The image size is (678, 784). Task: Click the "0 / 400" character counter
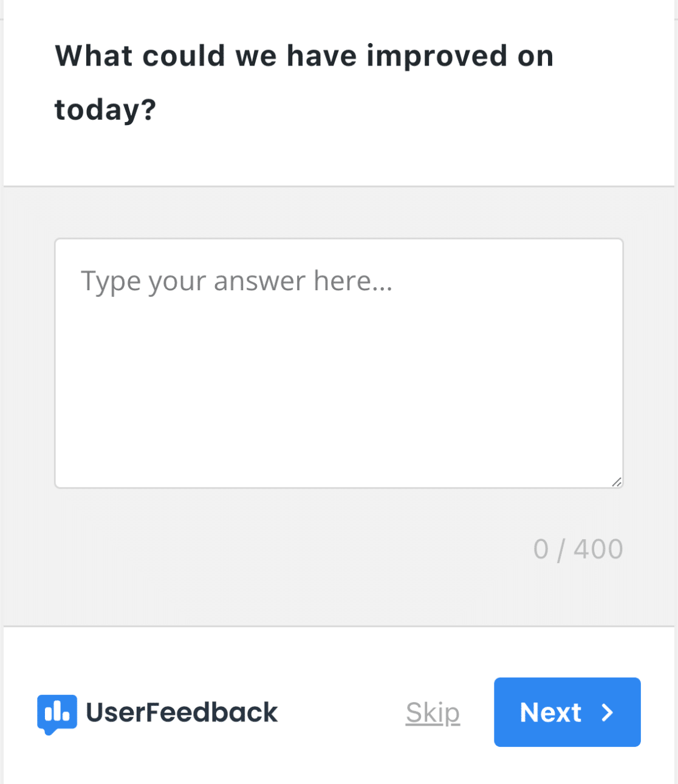click(x=578, y=549)
